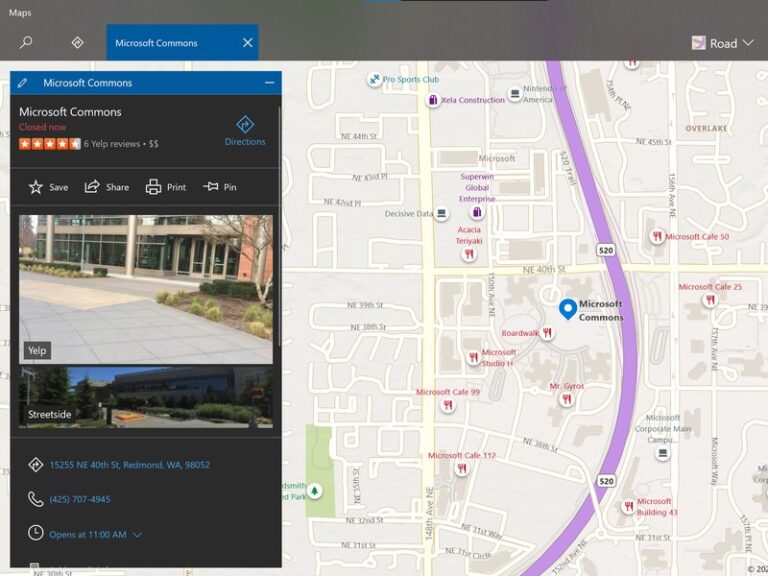
Task: Call phone number (425) 707-4945
Action: click(80, 499)
